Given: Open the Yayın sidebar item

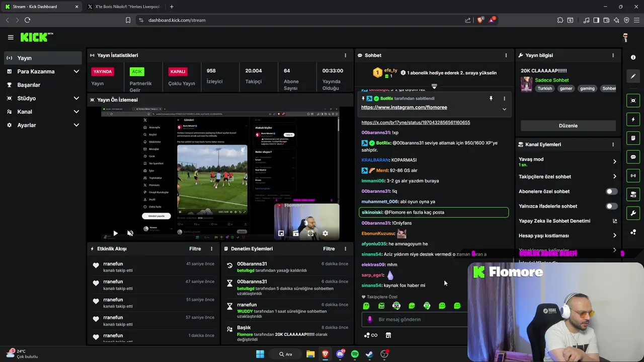Looking at the screenshot, I should point(43,58).
